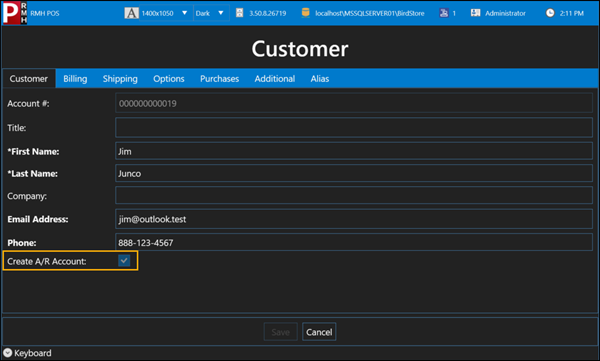
Task: Click the Keyboard label text
Action: pyautogui.click(x=33, y=353)
